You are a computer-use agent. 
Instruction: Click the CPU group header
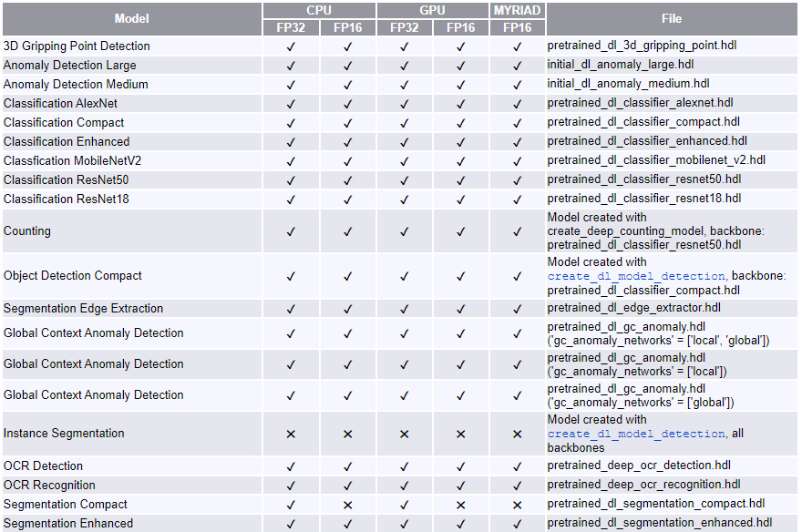(x=319, y=10)
